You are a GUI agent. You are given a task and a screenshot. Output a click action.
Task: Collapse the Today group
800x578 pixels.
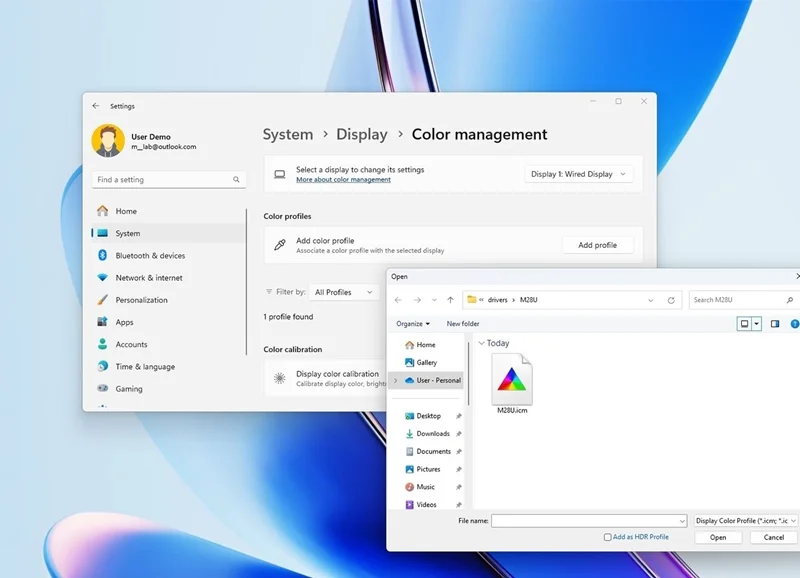pyautogui.click(x=481, y=343)
